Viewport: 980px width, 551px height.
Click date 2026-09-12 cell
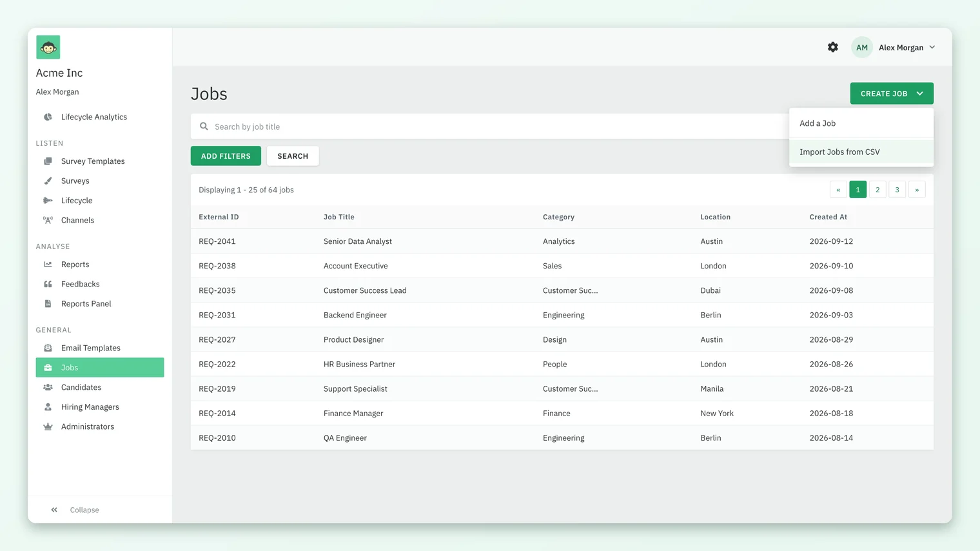click(831, 241)
